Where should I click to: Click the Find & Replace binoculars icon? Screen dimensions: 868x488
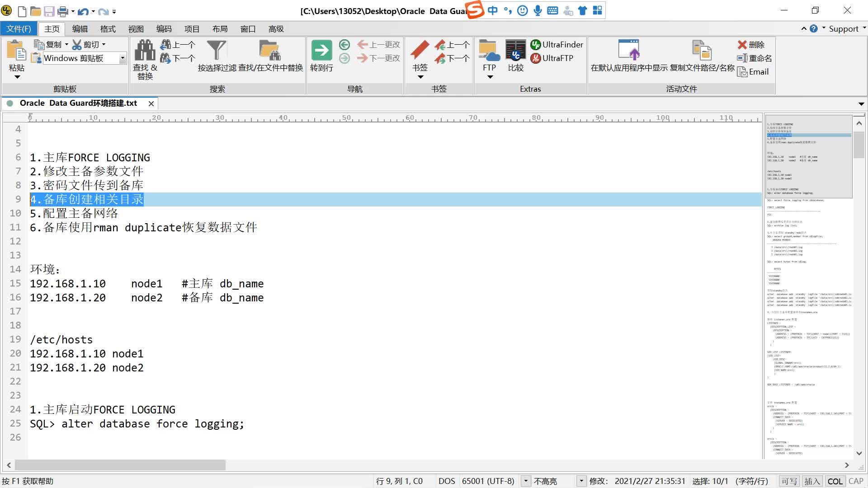[x=145, y=51]
